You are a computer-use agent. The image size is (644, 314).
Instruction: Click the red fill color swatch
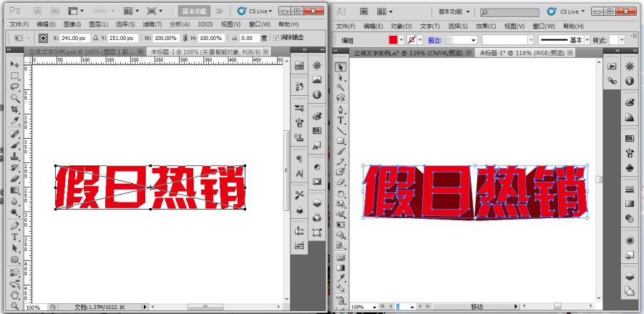coord(394,40)
